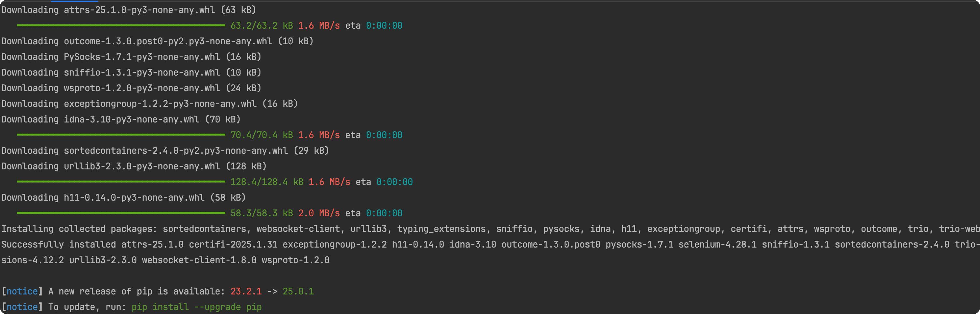
Task: Click the 'pip install --upgrade pip' command
Action: click(x=197, y=307)
